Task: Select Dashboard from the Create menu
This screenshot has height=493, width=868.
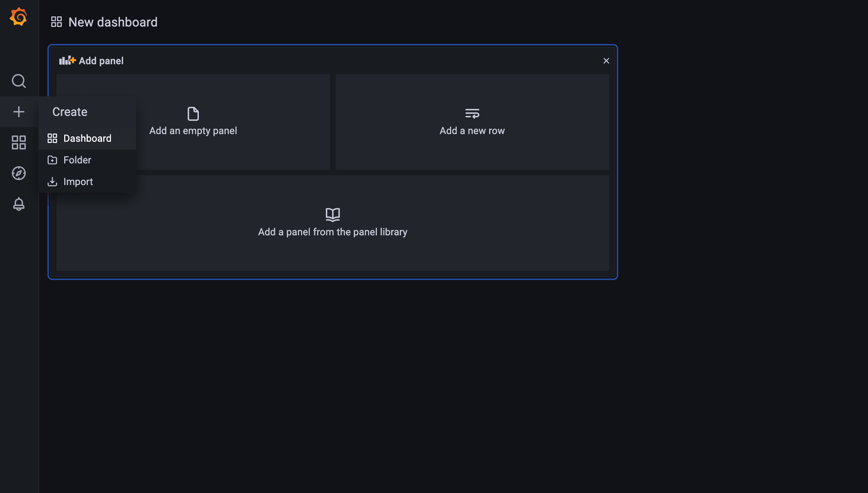Action: [87, 138]
